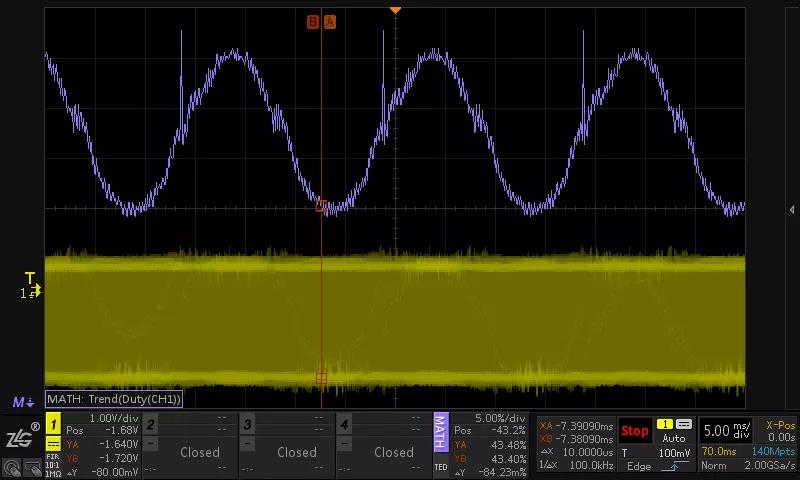Select cursor A marker at top
This screenshot has height=480, width=800.
click(x=330, y=21)
